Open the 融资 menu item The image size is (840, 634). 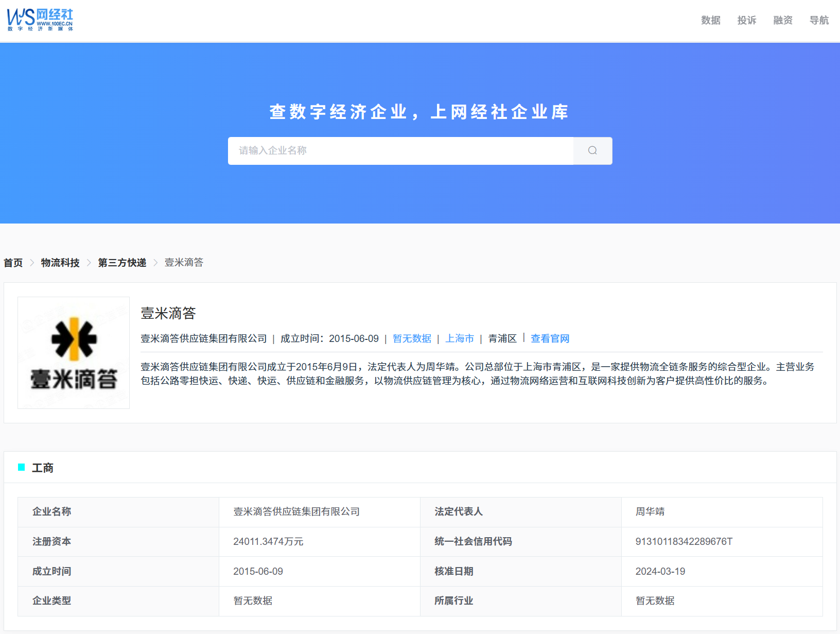coord(782,20)
